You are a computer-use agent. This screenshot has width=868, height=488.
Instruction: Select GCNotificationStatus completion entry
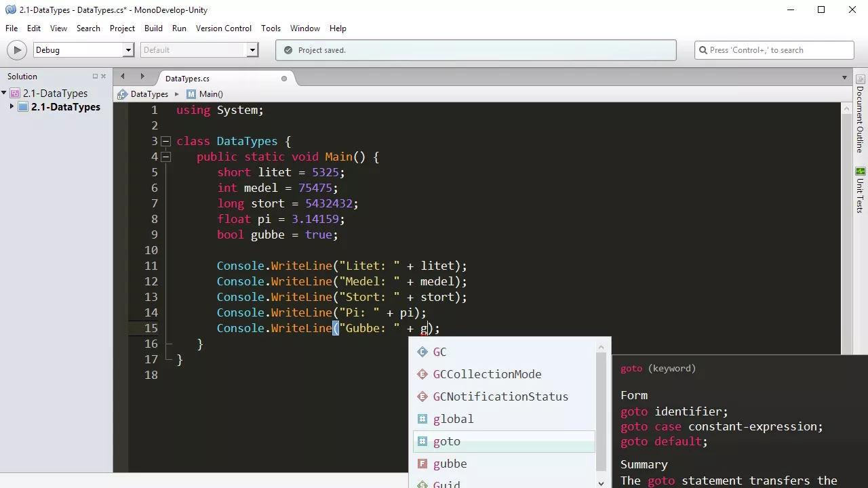(x=505, y=396)
